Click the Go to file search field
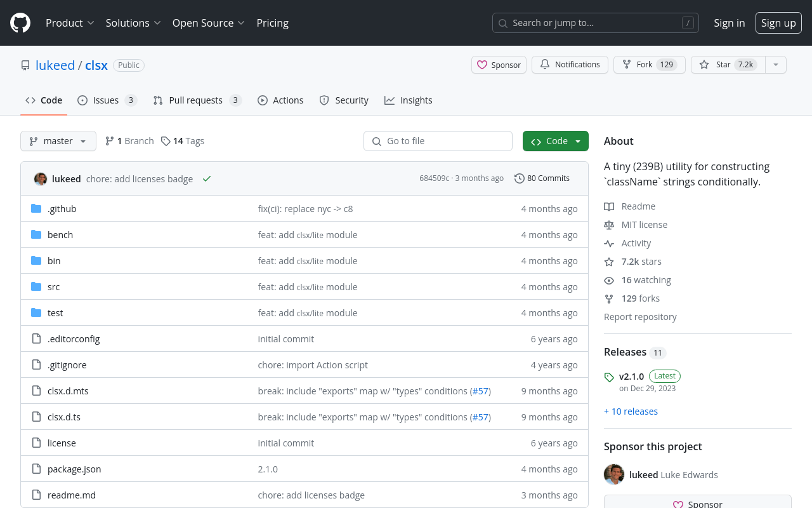Screen dimensions: 812x508 click(x=438, y=141)
